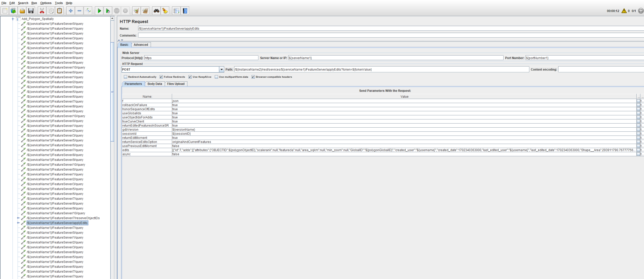Copy the selected element via copy icon

click(51, 11)
